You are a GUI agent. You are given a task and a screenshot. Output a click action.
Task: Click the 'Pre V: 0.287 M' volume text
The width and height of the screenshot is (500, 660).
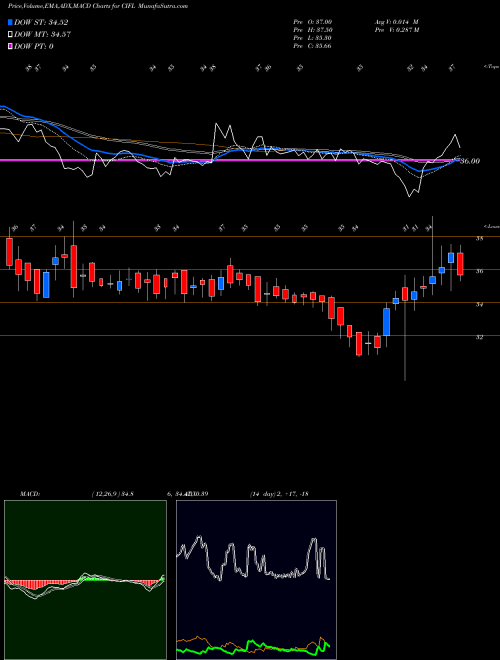396,30
